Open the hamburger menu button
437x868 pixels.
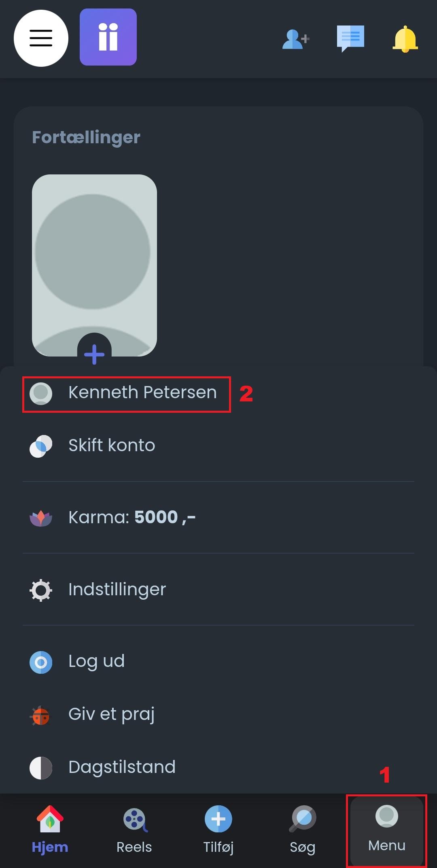41,38
